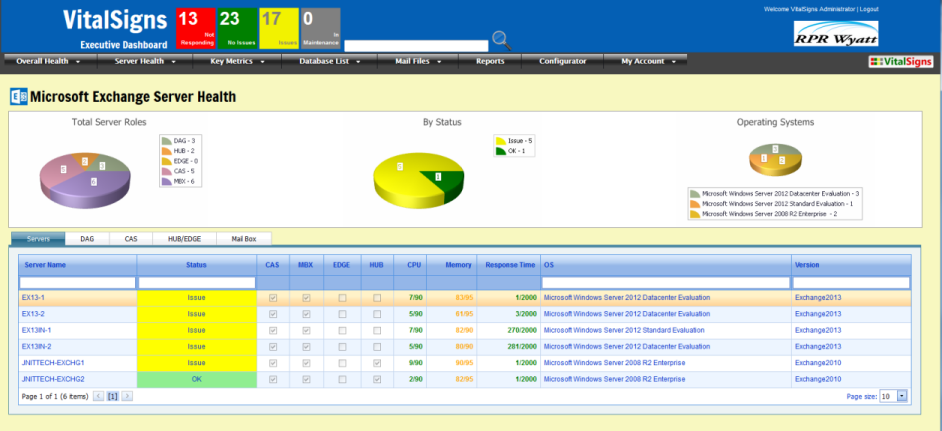
Task: Click the RPR Wyatt logo
Action: click(x=836, y=34)
